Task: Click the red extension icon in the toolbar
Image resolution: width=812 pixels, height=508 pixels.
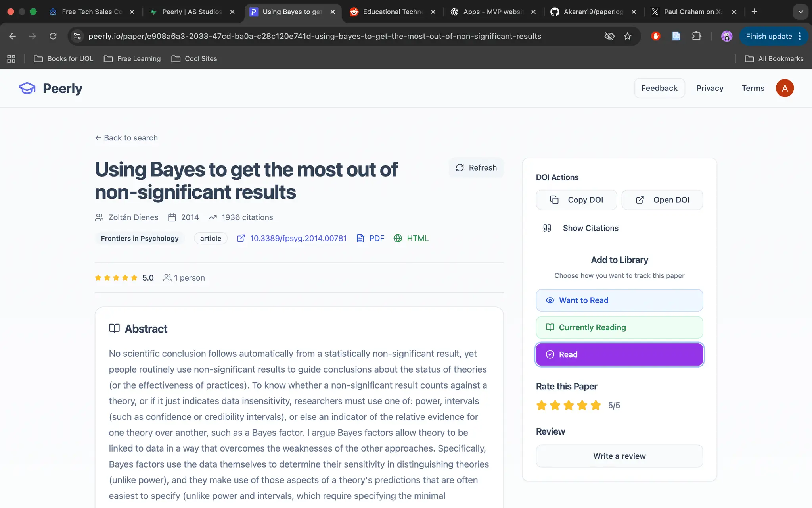Action: 655,36
